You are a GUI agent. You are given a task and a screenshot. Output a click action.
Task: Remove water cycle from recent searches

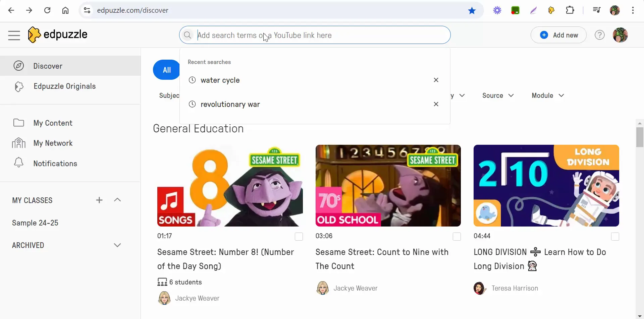(436, 80)
